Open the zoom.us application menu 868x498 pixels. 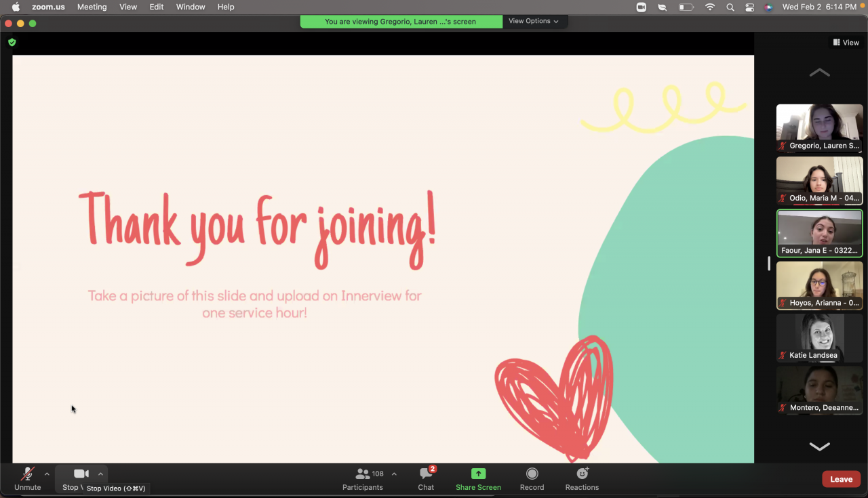point(47,7)
